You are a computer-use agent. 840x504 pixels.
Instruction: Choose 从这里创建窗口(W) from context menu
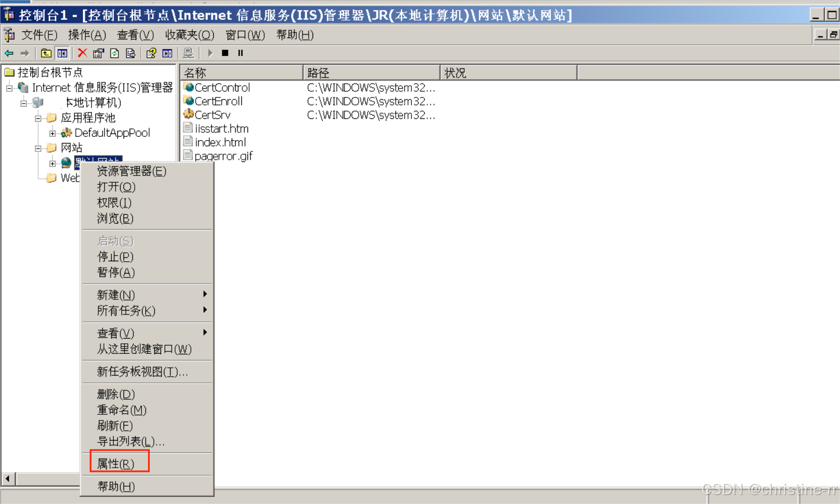point(147,349)
